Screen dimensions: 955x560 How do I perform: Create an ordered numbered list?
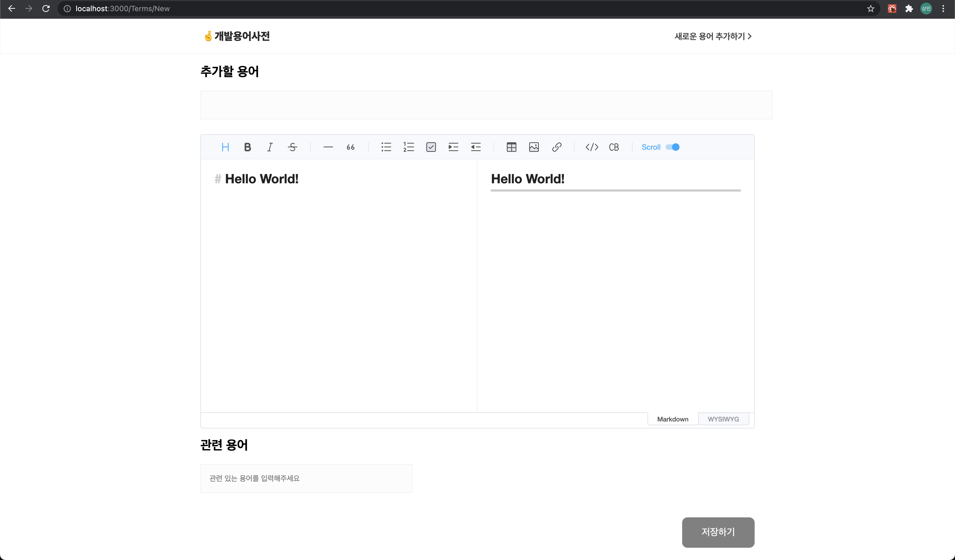[x=408, y=147]
